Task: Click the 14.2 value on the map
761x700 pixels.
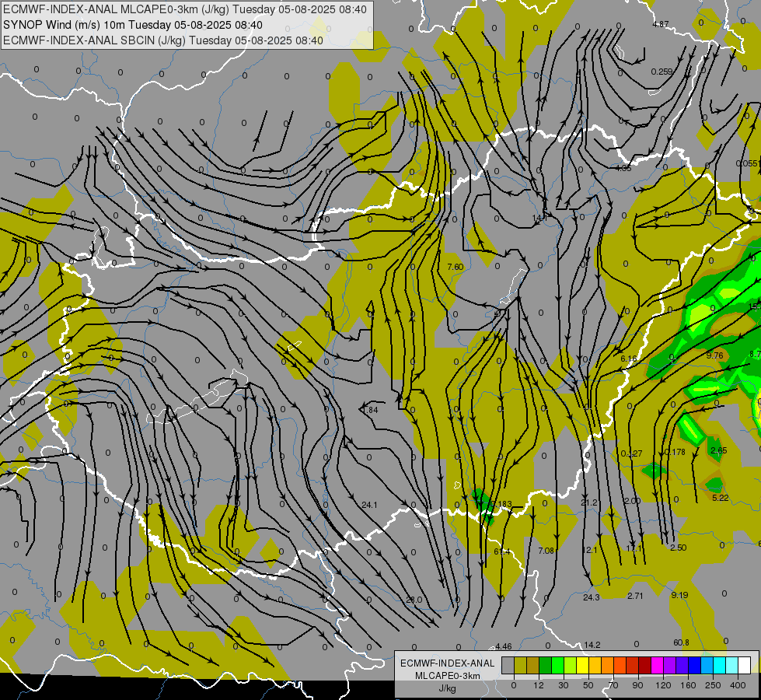Action: (592, 645)
